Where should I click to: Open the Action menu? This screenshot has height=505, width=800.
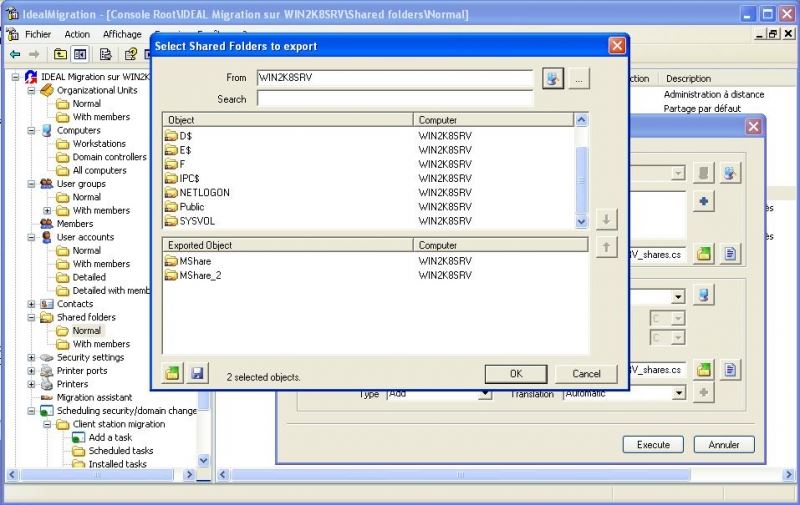point(77,34)
